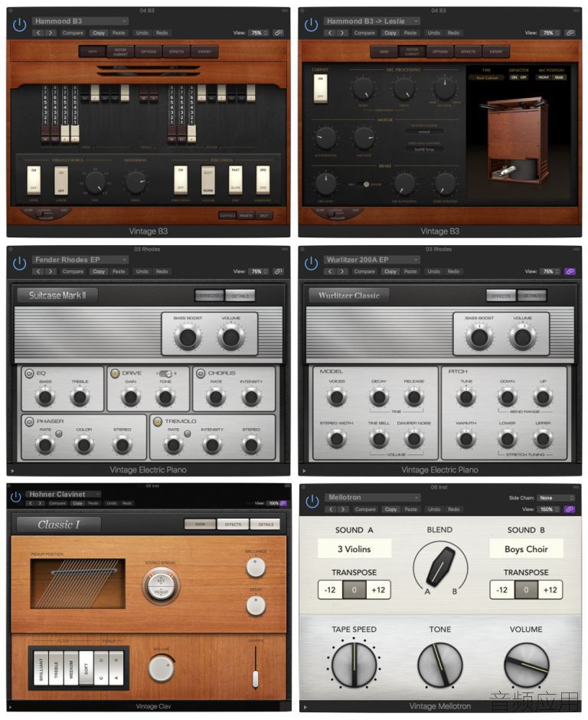Click Bass Boost knob in Fender Rhodes window
Image resolution: width=588 pixels, height=720 pixels.
click(188, 338)
